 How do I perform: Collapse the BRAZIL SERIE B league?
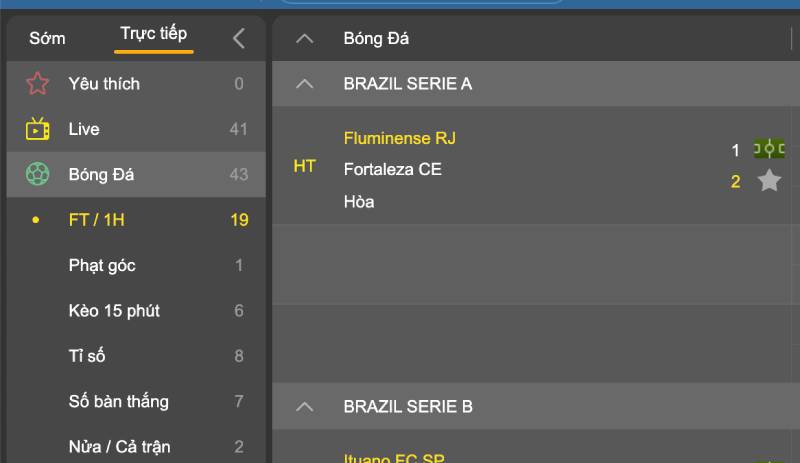tap(306, 407)
